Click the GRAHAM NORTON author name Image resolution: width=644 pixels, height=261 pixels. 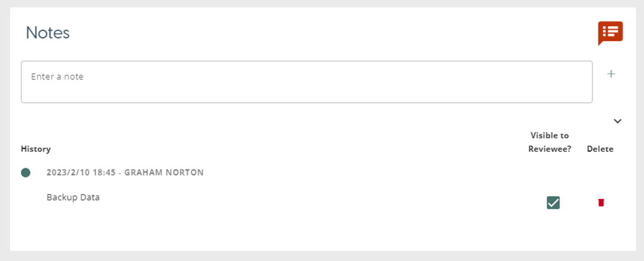pos(164,173)
